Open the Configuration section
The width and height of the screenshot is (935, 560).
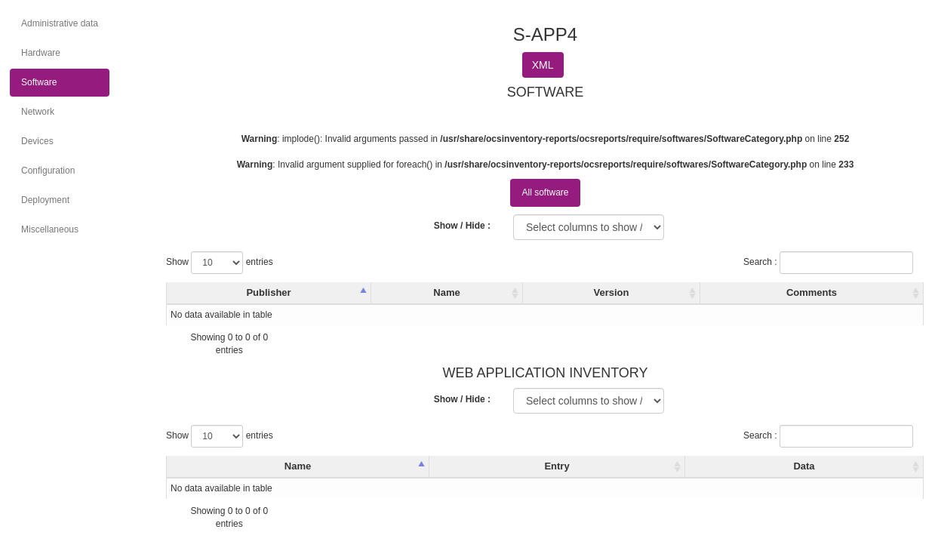48,171
